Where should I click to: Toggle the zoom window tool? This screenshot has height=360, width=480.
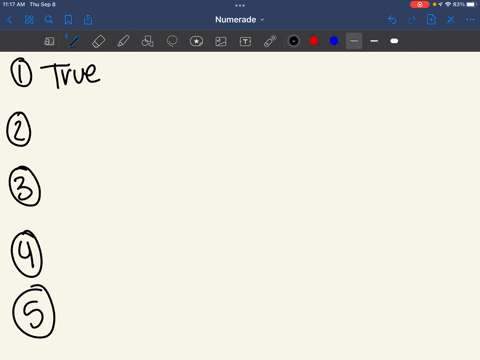49,41
